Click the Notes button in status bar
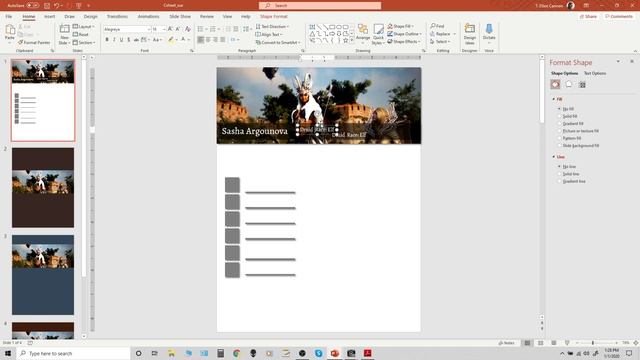 (x=506, y=343)
